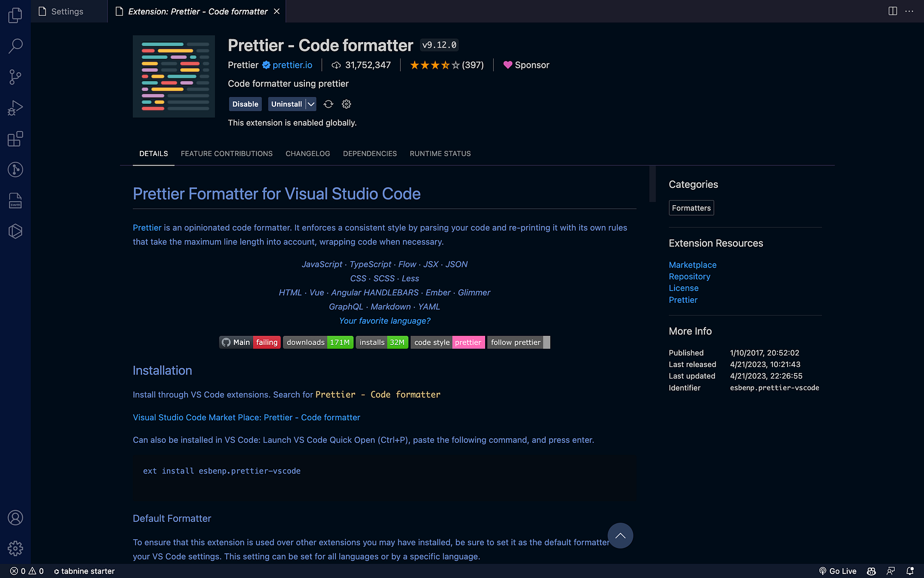Open the Repository resource link
Image resolution: width=924 pixels, height=578 pixels.
(x=690, y=276)
